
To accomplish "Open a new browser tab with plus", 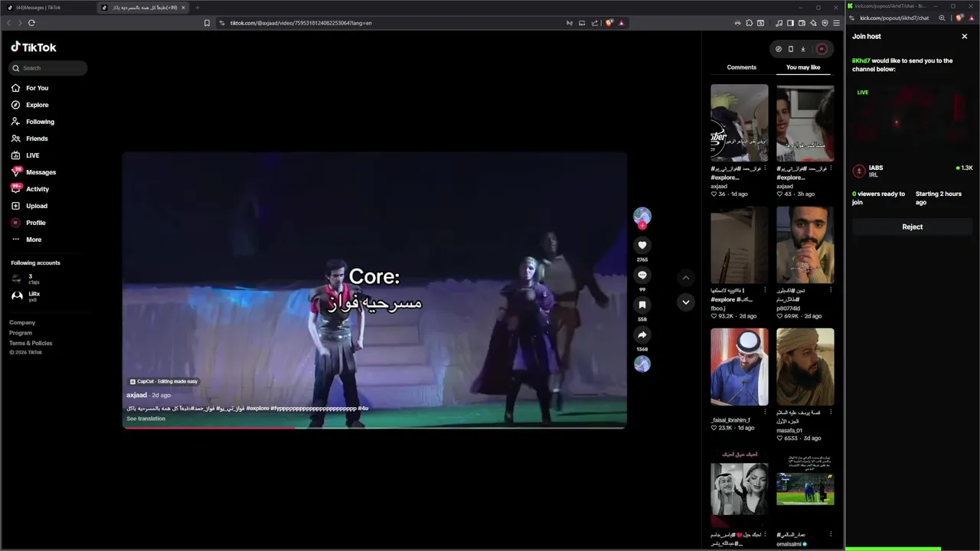I will [x=197, y=8].
